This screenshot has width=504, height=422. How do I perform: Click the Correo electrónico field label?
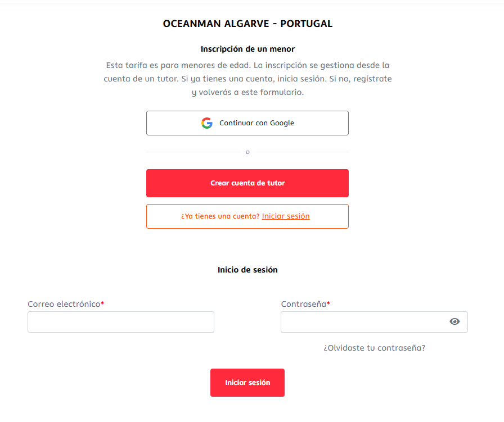(64, 304)
